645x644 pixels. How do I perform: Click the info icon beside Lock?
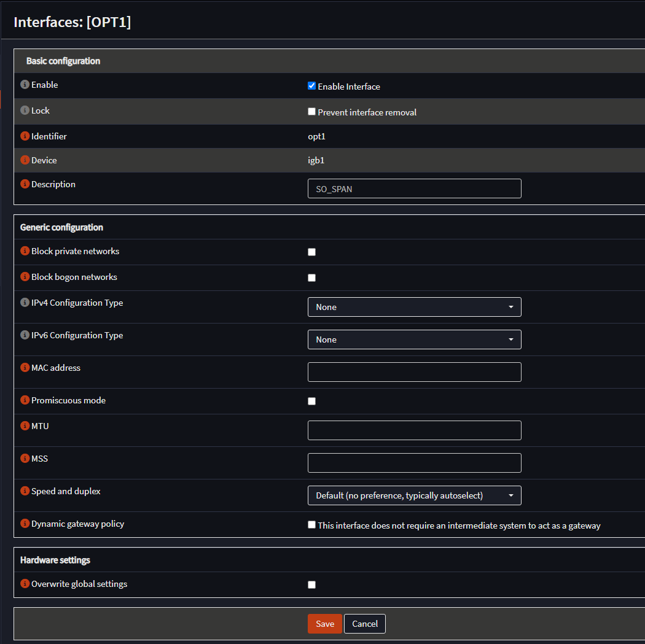(25, 110)
